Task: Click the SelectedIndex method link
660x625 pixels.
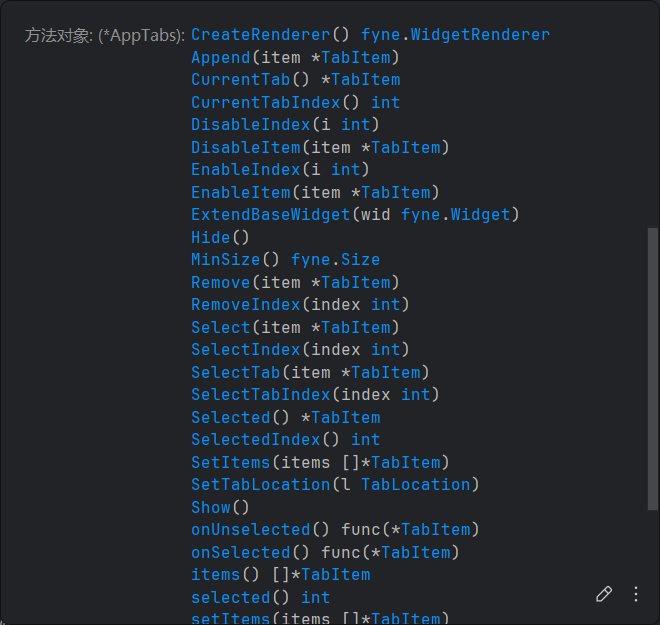Action: click(255, 439)
